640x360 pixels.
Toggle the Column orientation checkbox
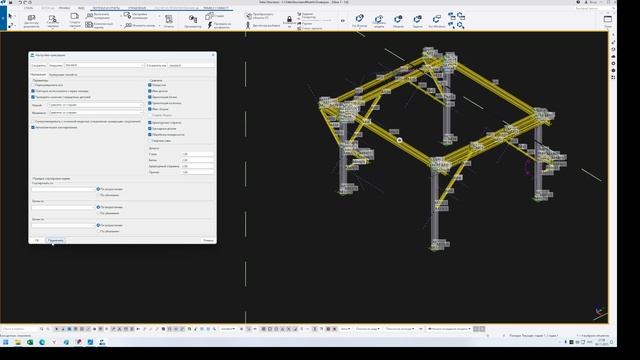(150, 103)
